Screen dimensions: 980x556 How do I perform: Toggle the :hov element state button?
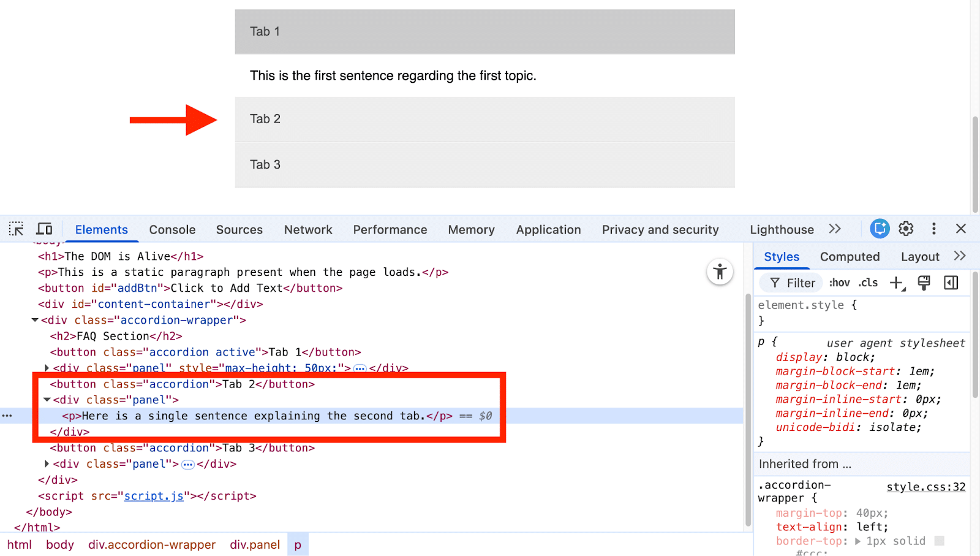pyautogui.click(x=839, y=283)
